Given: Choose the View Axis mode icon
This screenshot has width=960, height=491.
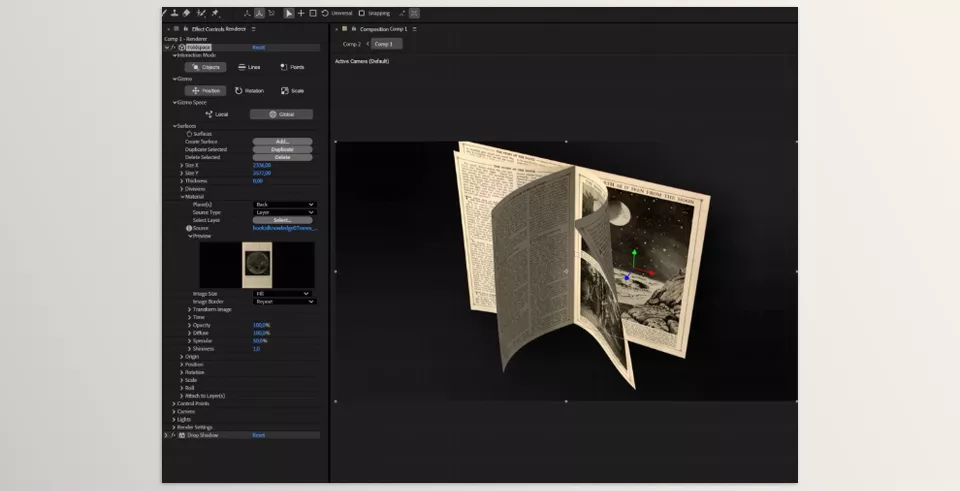Looking at the screenshot, I should click(271, 13).
